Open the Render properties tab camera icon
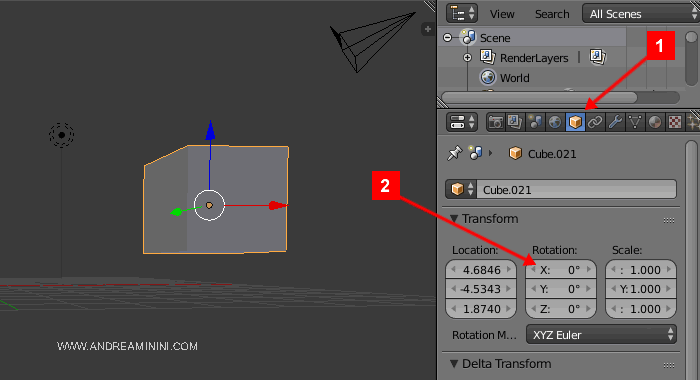Image resolution: width=700 pixels, height=380 pixels. click(x=496, y=122)
